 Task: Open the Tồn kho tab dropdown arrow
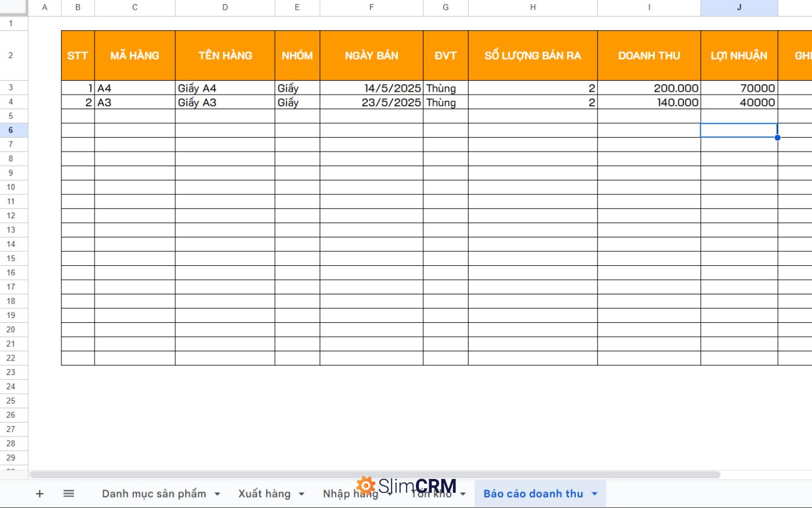pyautogui.click(x=463, y=494)
